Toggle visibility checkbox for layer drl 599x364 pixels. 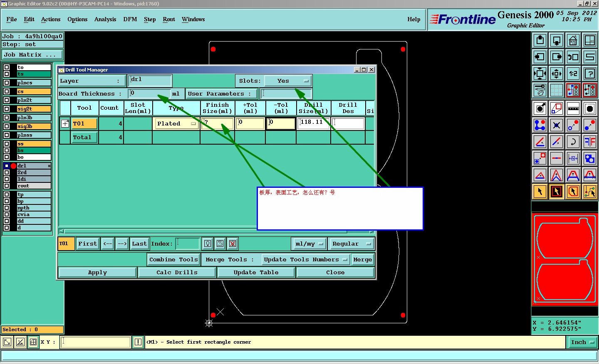(x=7, y=166)
